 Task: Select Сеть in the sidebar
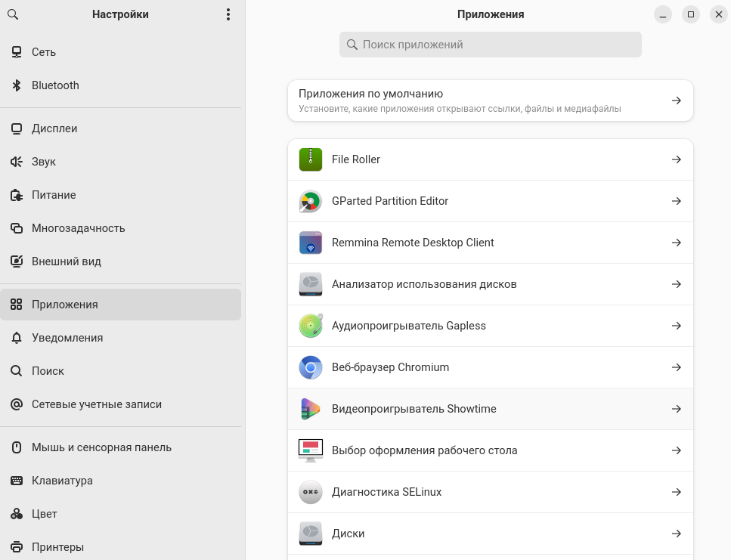click(120, 52)
